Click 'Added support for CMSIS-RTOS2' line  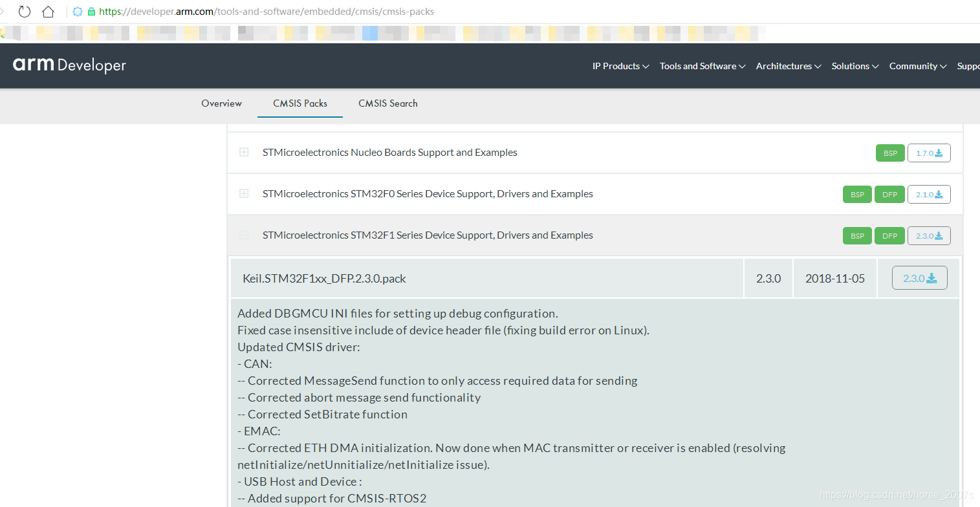[x=332, y=499]
